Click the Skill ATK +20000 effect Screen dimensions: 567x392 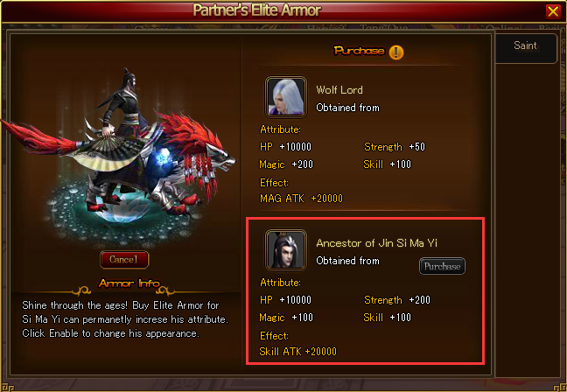tap(298, 351)
